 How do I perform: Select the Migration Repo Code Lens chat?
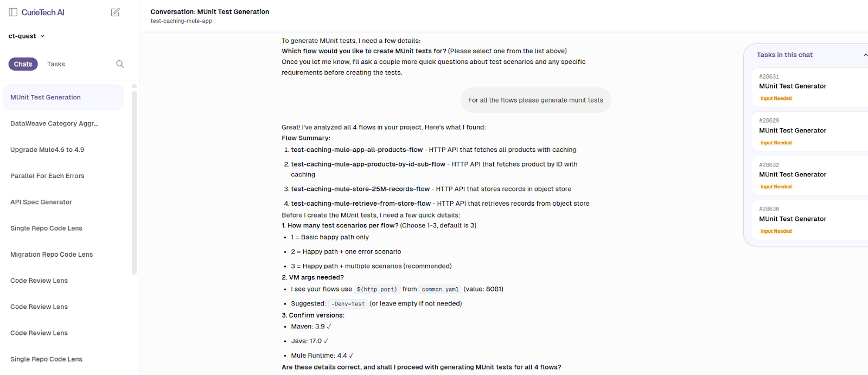pyautogui.click(x=51, y=254)
